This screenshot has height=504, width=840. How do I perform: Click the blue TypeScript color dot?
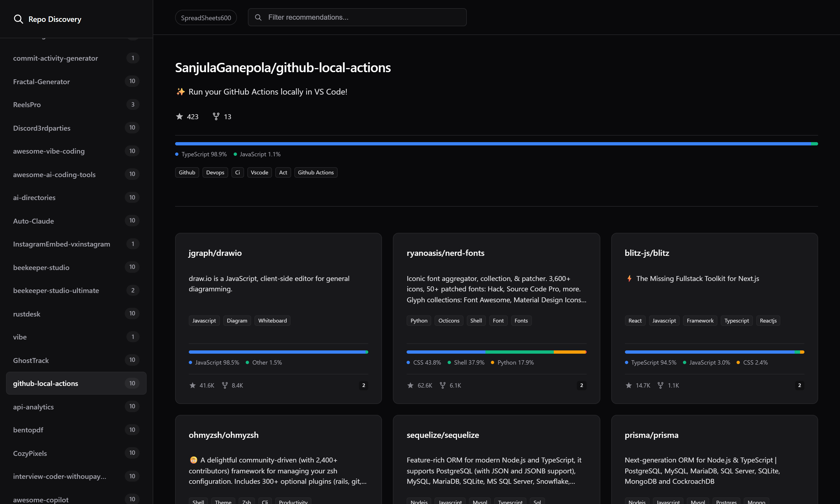pyautogui.click(x=177, y=154)
